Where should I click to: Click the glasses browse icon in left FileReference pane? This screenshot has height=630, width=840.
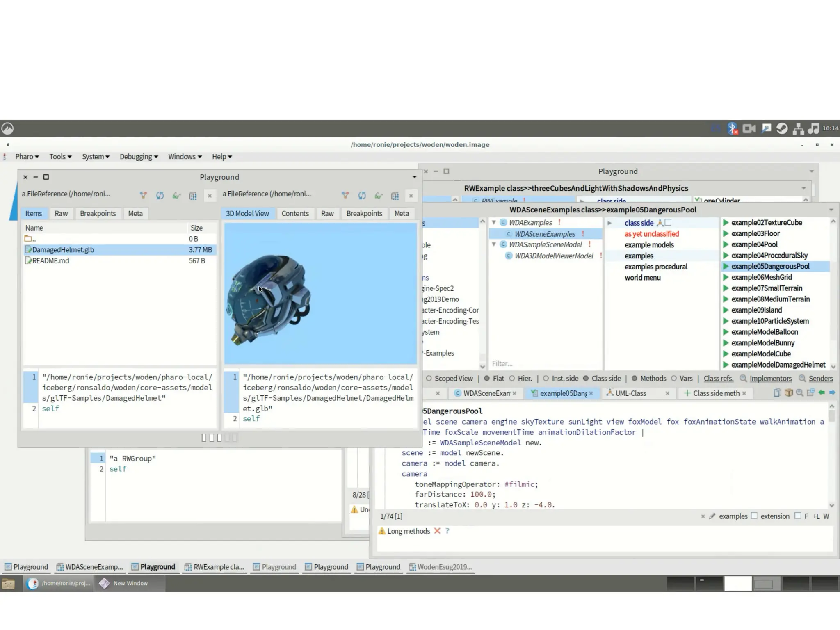coord(176,196)
